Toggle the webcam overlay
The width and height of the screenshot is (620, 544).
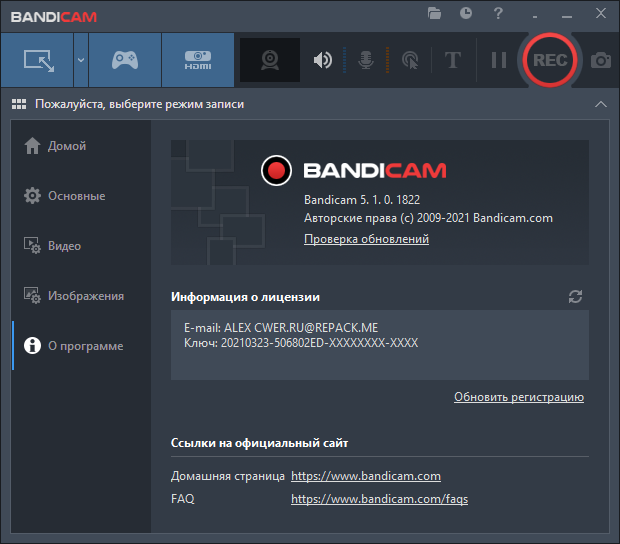[x=270, y=60]
